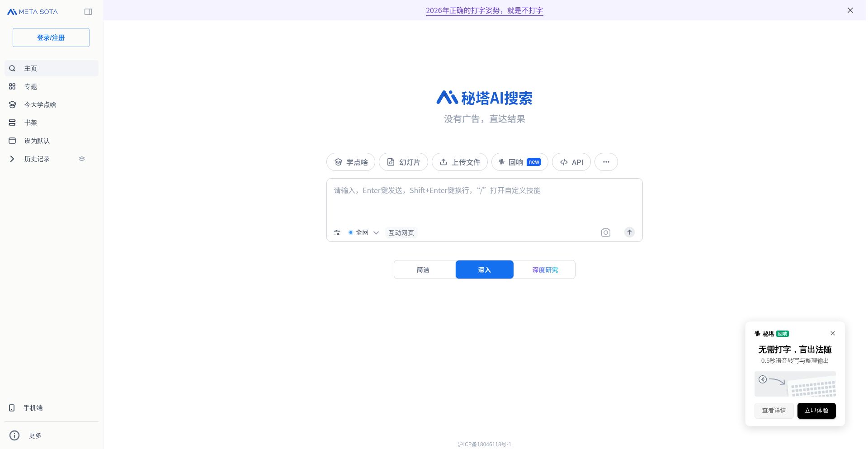
Task: Switch to the 深度研究 tab
Action: coord(545,269)
